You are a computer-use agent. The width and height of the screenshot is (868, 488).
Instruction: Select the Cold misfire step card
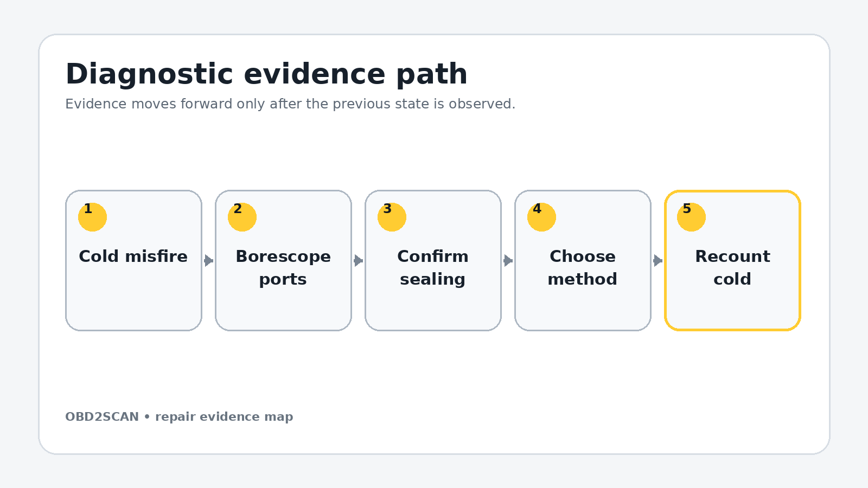click(x=133, y=260)
